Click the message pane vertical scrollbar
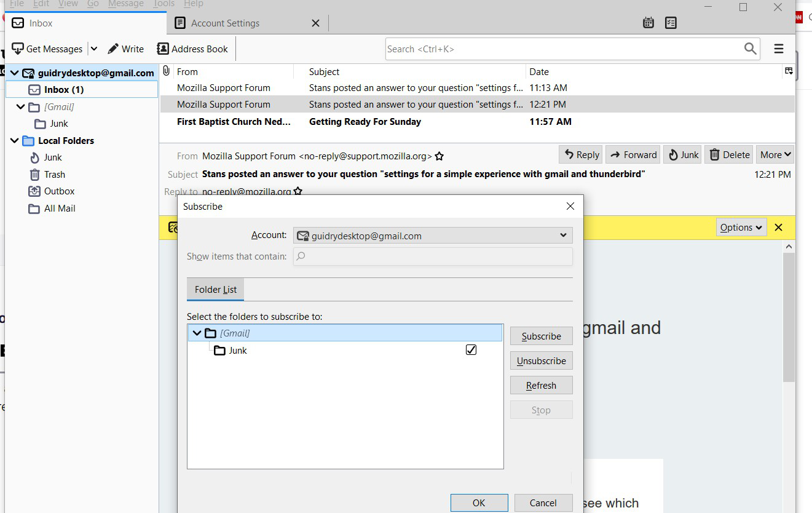This screenshot has width=812, height=513. (789, 317)
